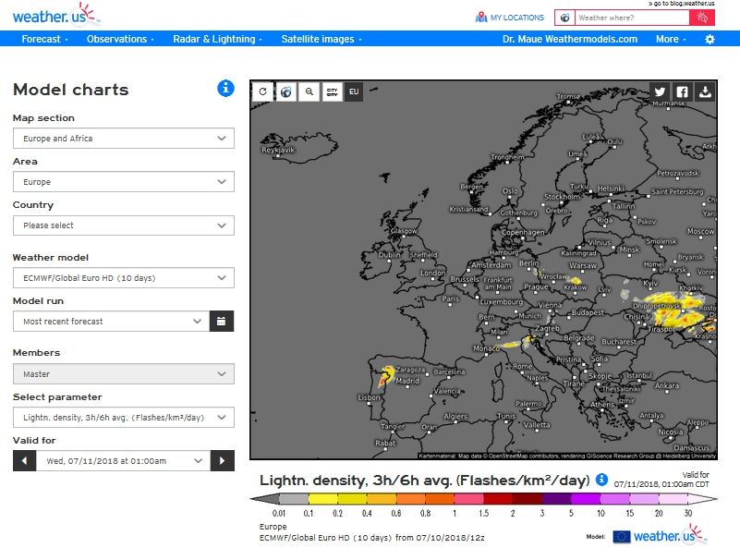The height and width of the screenshot is (560, 740).
Task: Open calendar for model run
Action: click(x=222, y=322)
